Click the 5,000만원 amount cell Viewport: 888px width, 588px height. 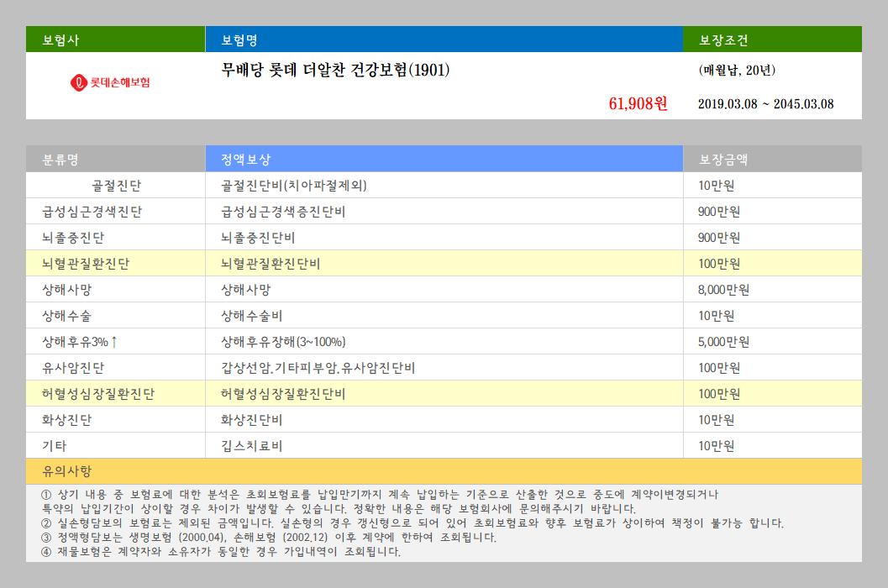point(772,342)
